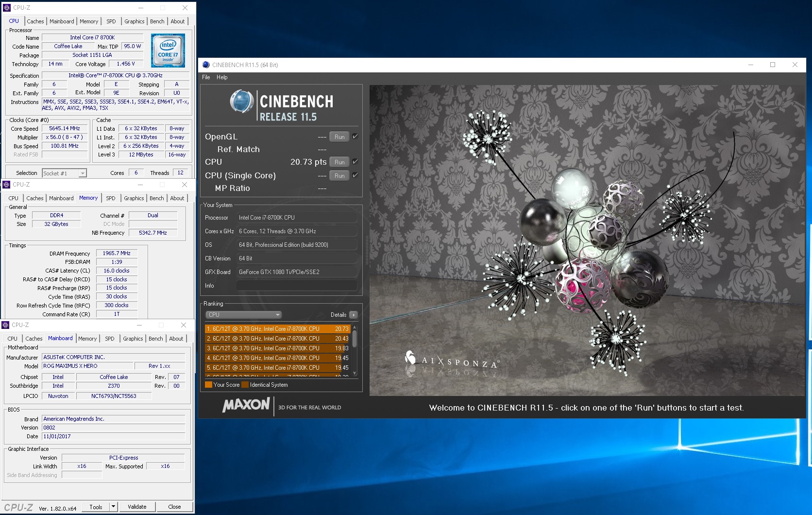Click the Validate button in CPU-Z
This screenshot has height=515, width=812.
[137, 507]
